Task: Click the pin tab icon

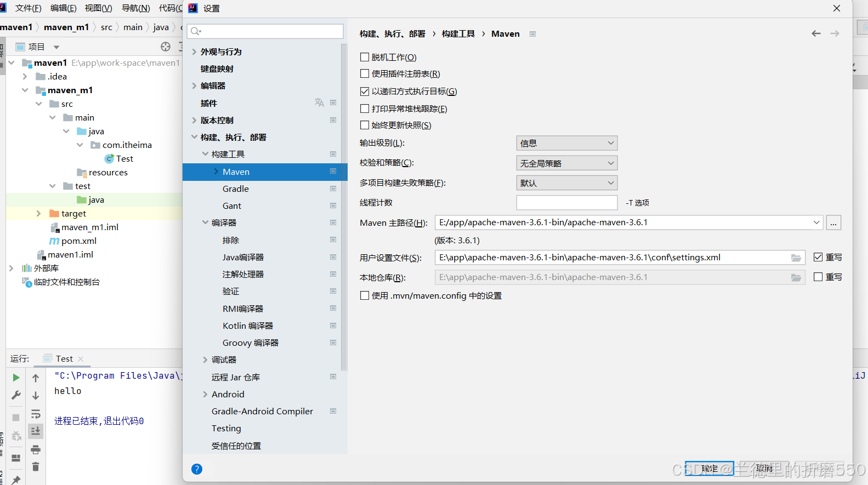Action: click(16, 480)
